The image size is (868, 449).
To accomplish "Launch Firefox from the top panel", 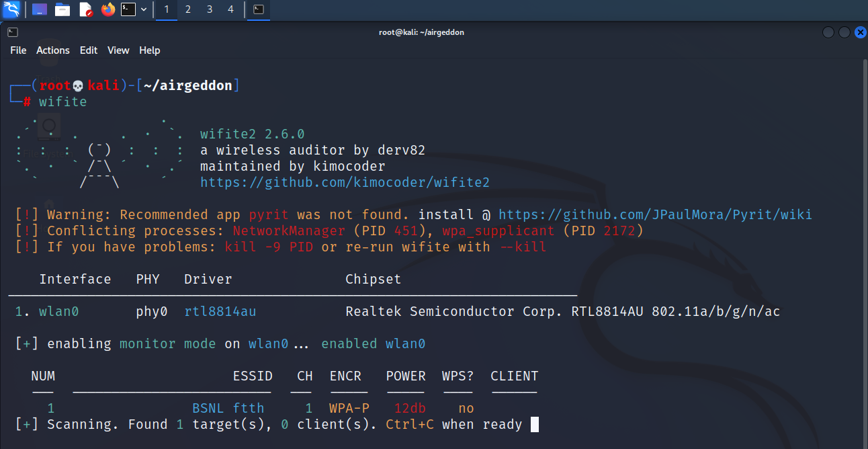I will pyautogui.click(x=108, y=9).
